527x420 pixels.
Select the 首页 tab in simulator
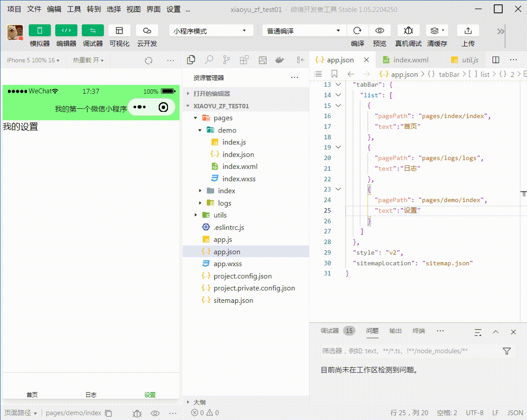(32, 394)
